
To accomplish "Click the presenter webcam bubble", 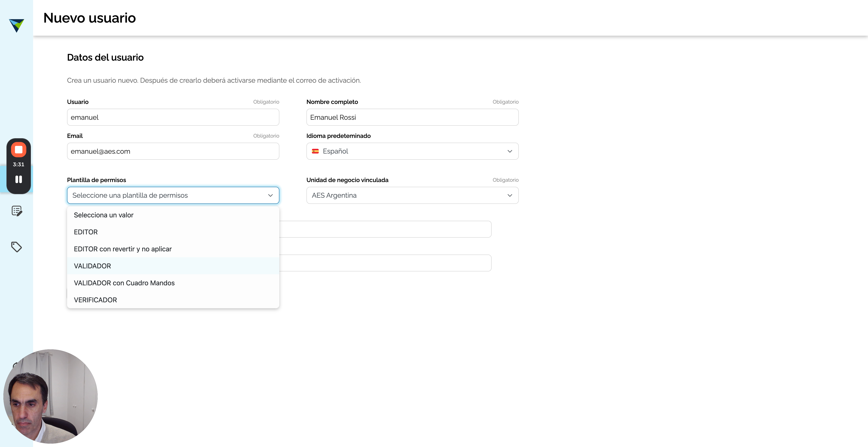I will click(51, 396).
